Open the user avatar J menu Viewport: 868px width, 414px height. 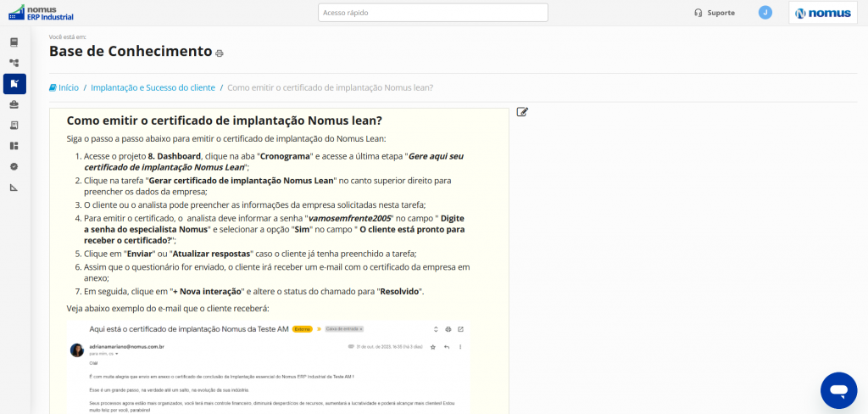(x=765, y=13)
